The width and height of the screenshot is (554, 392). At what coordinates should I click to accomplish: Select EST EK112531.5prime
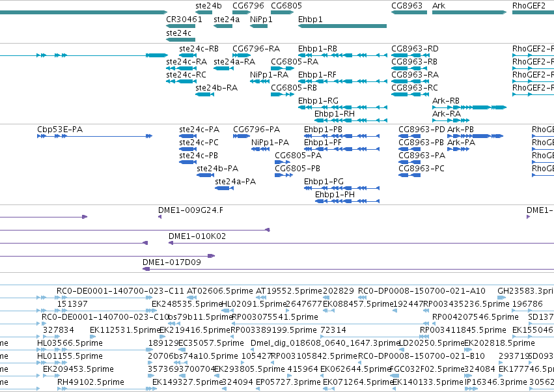tap(125, 330)
